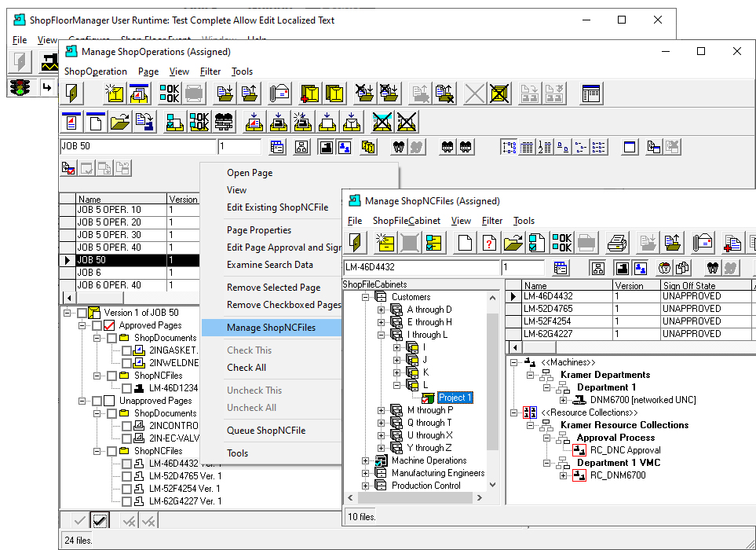Click the exit door icon in Manage ShopNCFiles toolbar
The image size is (756, 550).
(356, 243)
